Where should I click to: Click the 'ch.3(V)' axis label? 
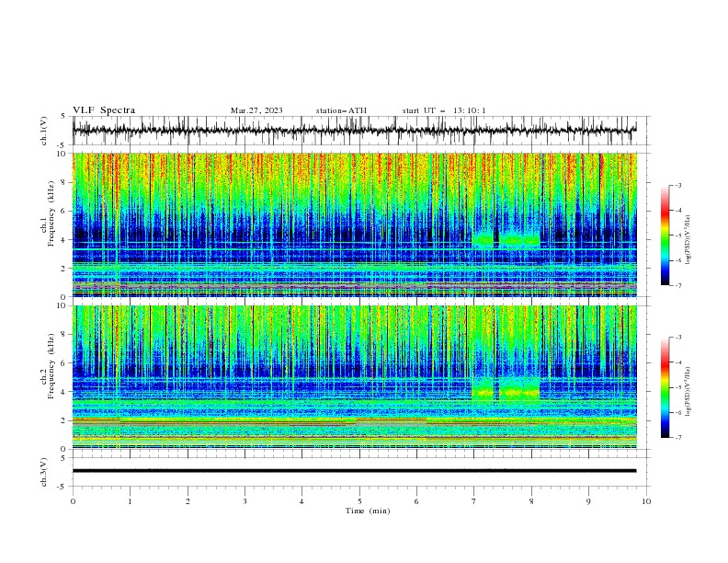point(44,472)
